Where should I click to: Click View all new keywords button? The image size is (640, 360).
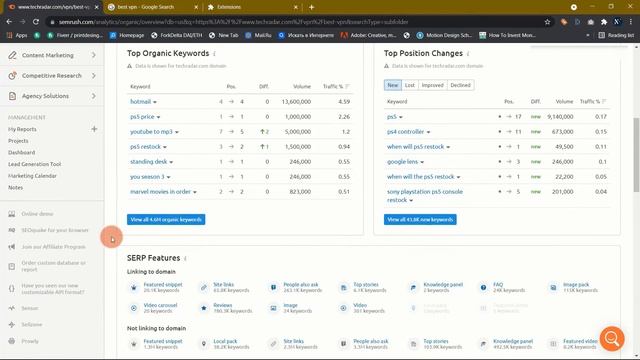pyautogui.click(x=420, y=220)
